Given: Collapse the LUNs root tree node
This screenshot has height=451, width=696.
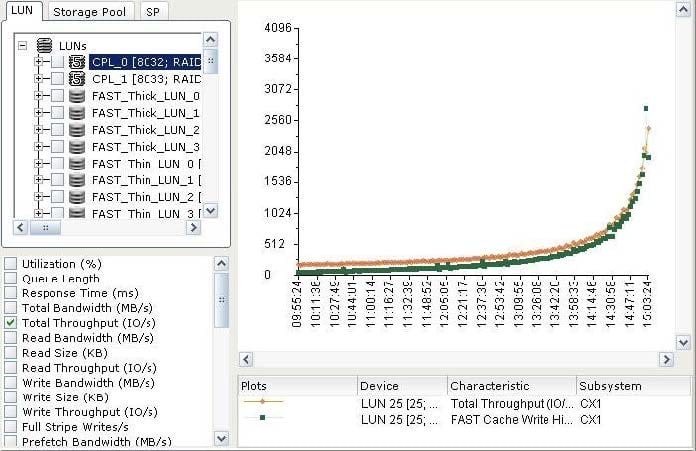Looking at the screenshot, I should click(x=23, y=45).
